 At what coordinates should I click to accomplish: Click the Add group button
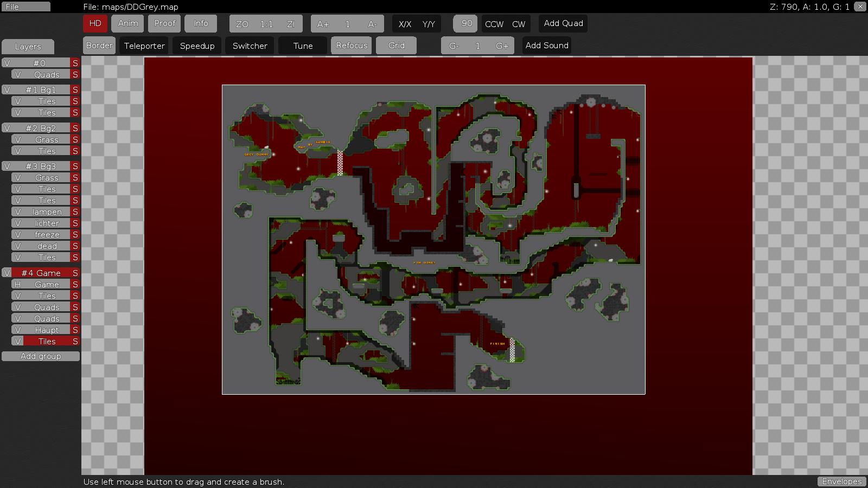[41, 356]
